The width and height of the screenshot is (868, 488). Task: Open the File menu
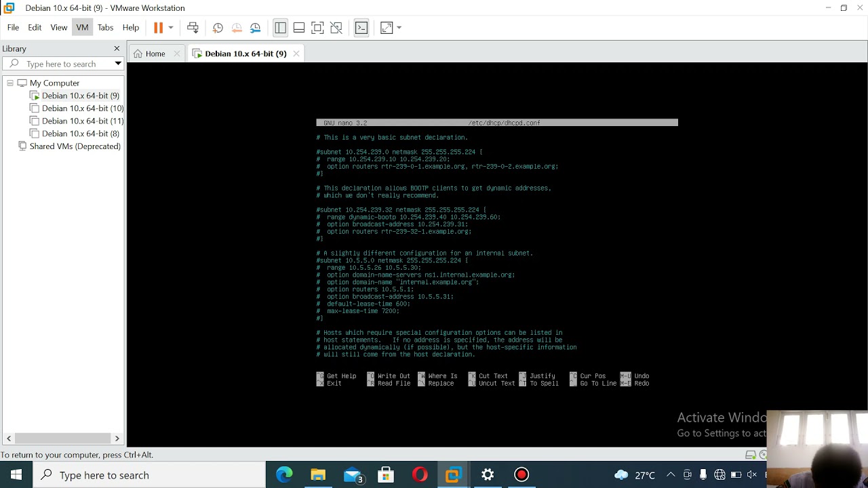point(13,28)
